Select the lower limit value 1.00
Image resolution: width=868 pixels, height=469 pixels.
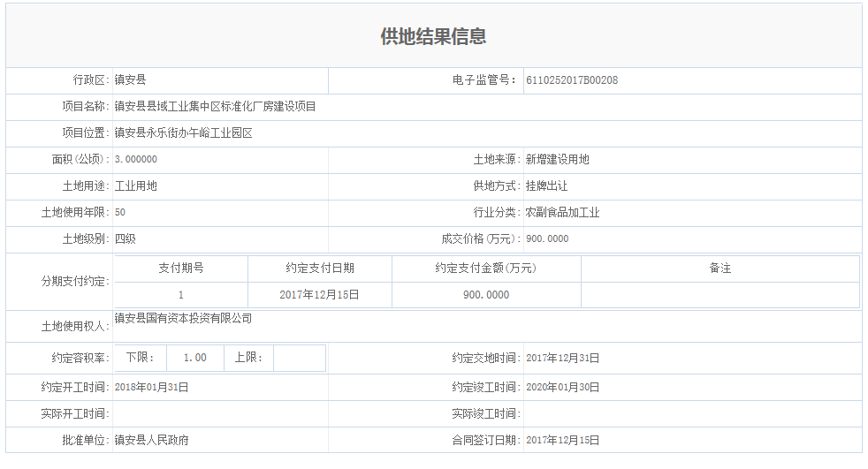click(x=194, y=358)
